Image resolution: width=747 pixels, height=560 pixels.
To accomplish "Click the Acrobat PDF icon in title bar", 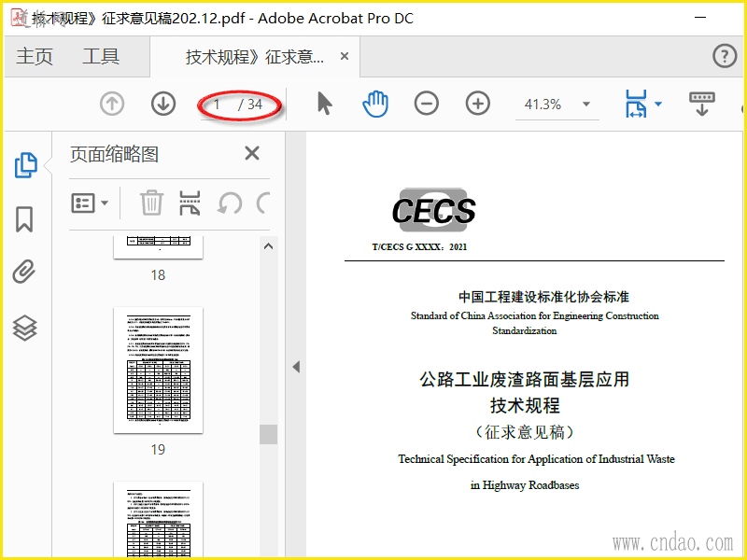I will click(19, 18).
